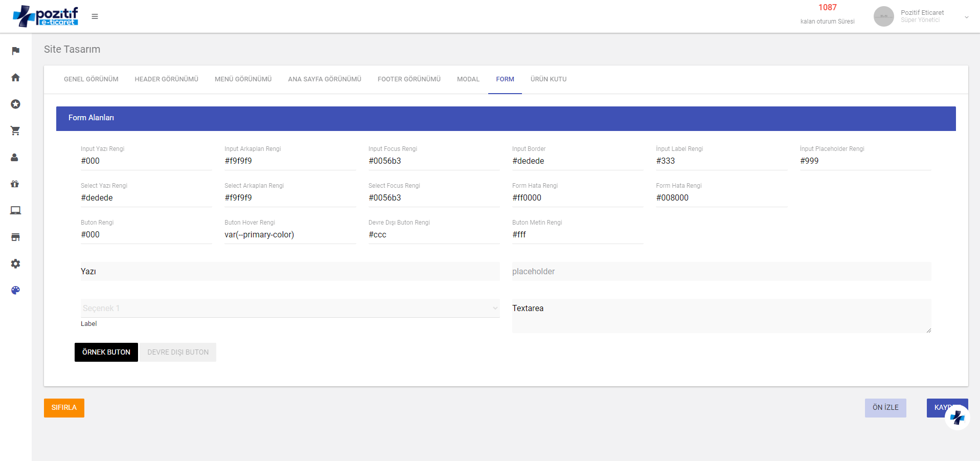
Task: Click the star circle sidebar icon
Action: [x=15, y=104]
